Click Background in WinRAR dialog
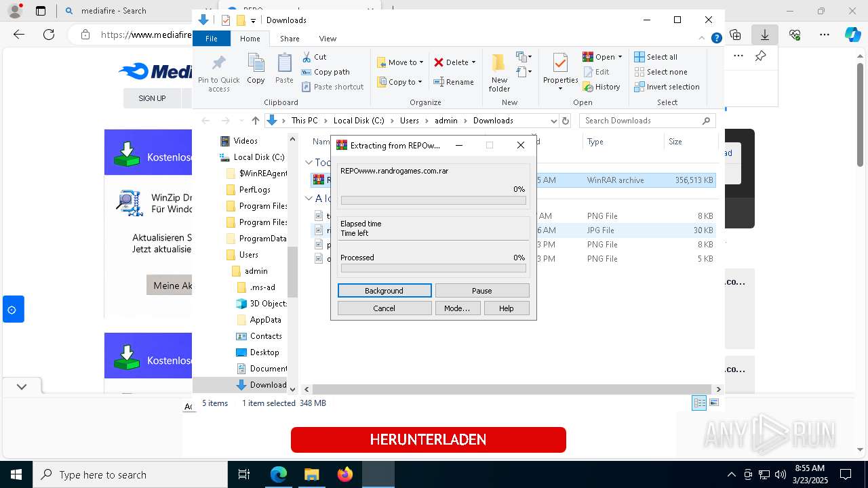The image size is (868, 488). click(384, 291)
